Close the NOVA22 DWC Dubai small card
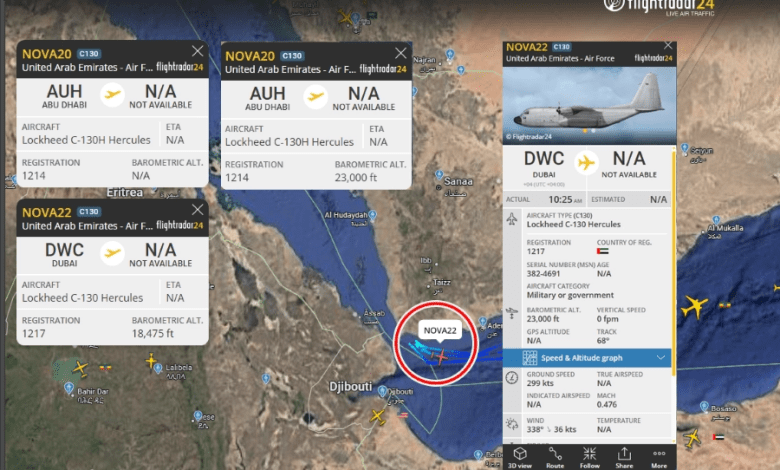 coord(197,209)
